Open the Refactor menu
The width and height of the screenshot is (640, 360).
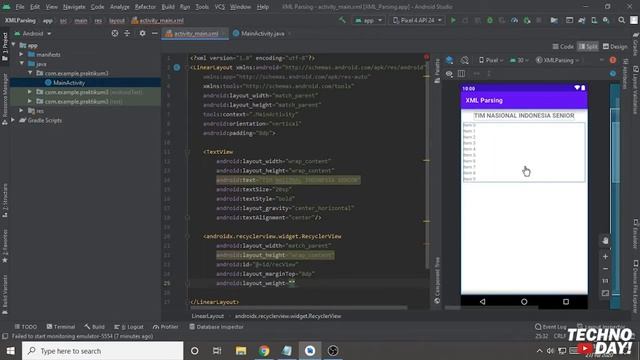(145, 7)
